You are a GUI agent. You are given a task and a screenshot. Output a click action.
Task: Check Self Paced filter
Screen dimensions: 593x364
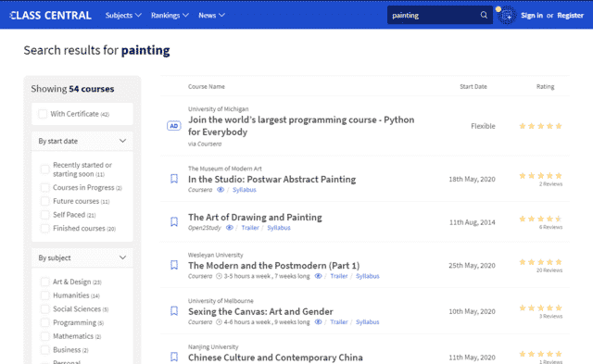(x=45, y=215)
